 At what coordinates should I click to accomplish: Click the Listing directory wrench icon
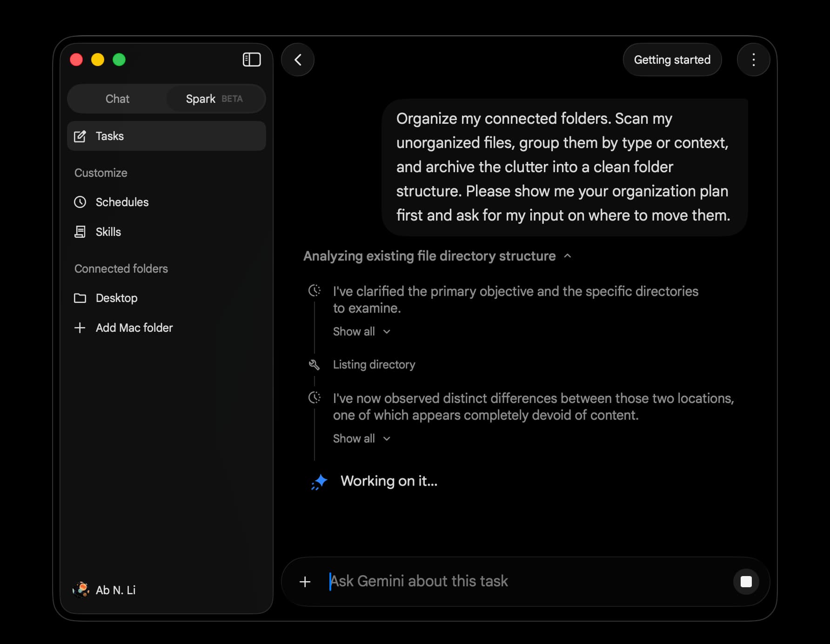[x=315, y=365]
